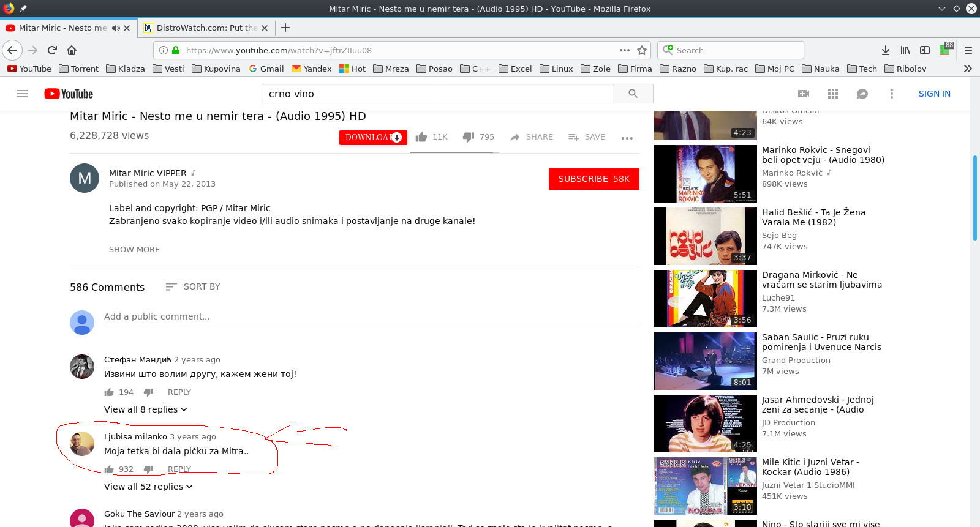Dislike Ljubisa milanko's comment
This screenshot has width=980, height=527.
148,469
